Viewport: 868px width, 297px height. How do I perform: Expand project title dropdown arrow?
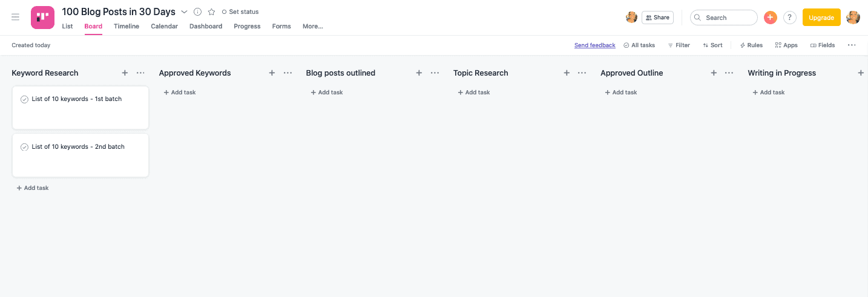(x=184, y=12)
